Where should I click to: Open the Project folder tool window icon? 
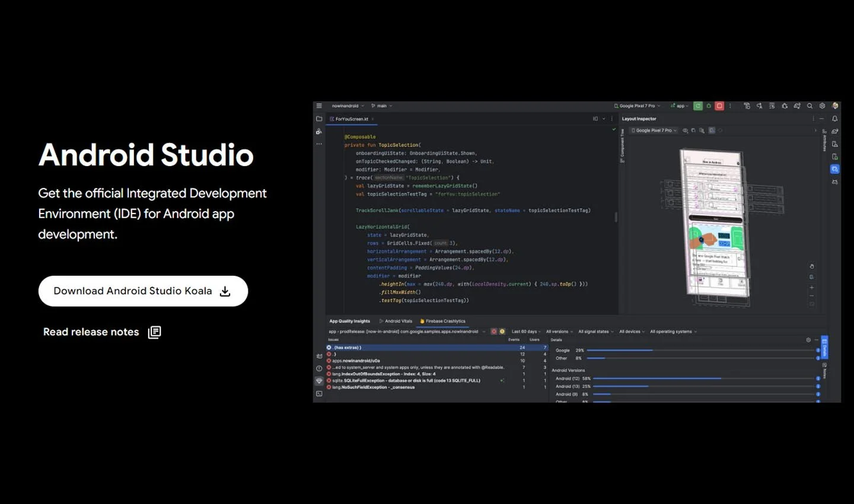pos(319,119)
